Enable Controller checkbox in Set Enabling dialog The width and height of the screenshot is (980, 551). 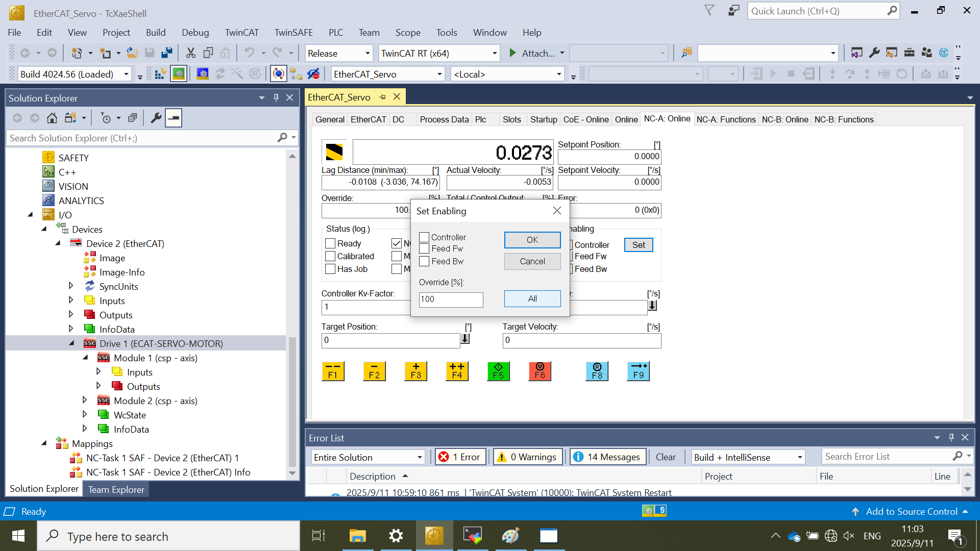424,237
